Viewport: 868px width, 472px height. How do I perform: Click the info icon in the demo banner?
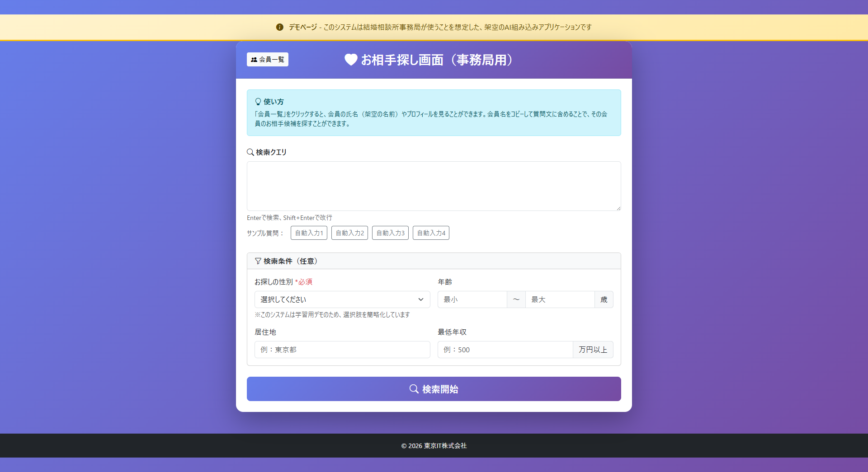279,27
